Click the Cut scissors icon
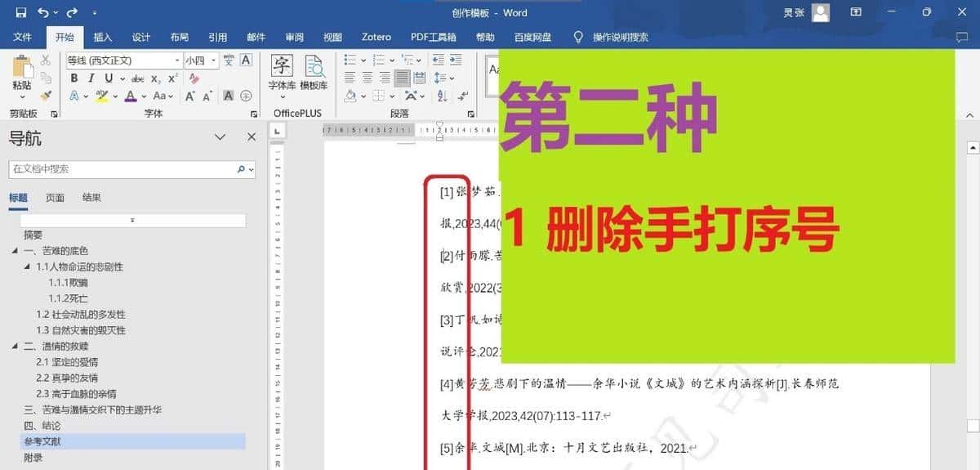Viewport: 980px width, 470px height. click(x=46, y=60)
